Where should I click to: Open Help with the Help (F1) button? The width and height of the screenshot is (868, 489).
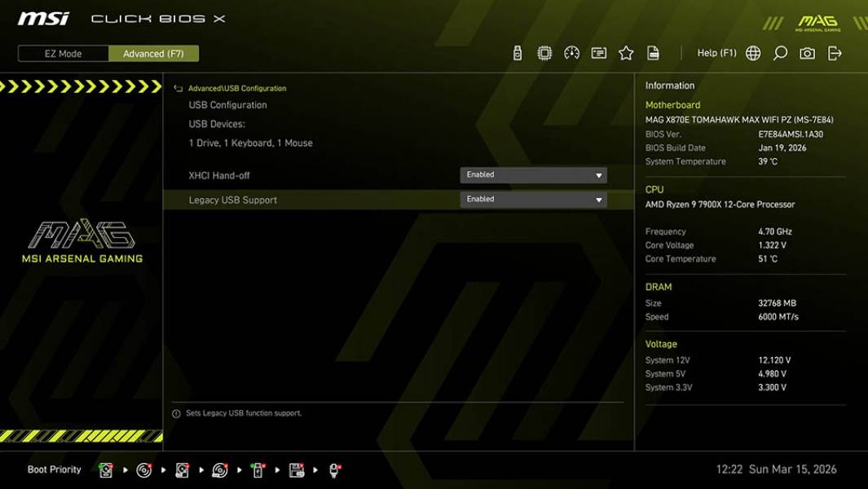pos(715,52)
